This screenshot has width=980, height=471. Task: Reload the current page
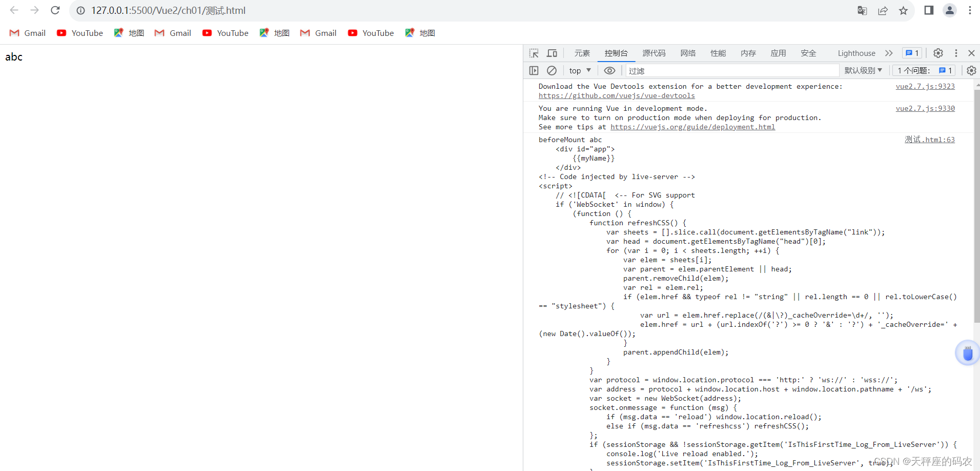(x=55, y=10)
